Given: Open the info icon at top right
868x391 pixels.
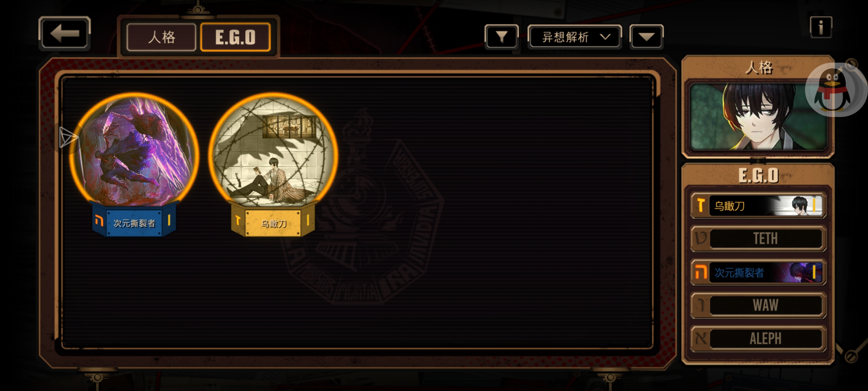Looking at the screenshot, I should (821, 27).
